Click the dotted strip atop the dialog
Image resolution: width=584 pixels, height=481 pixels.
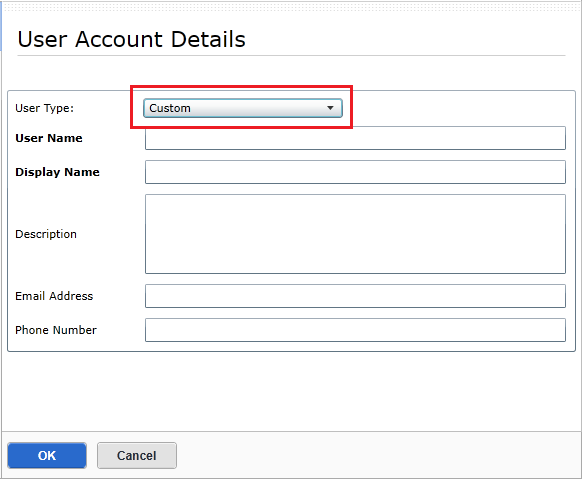pos(291,6)
